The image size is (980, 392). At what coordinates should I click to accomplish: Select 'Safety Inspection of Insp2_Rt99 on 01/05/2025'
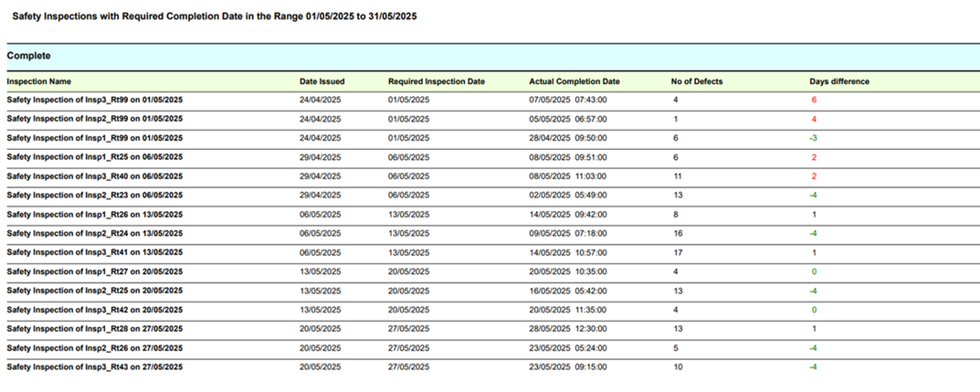[95, 119]
